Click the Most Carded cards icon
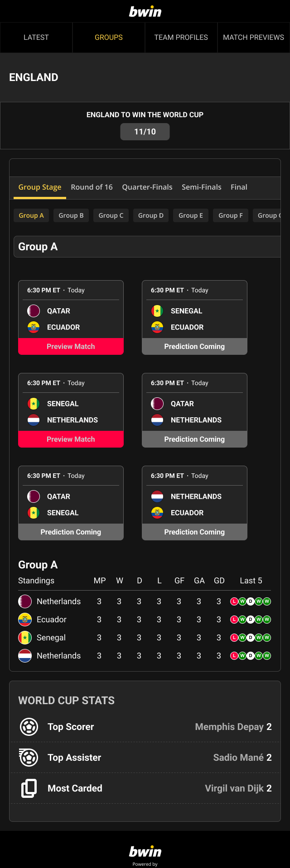 coord(29,788)
